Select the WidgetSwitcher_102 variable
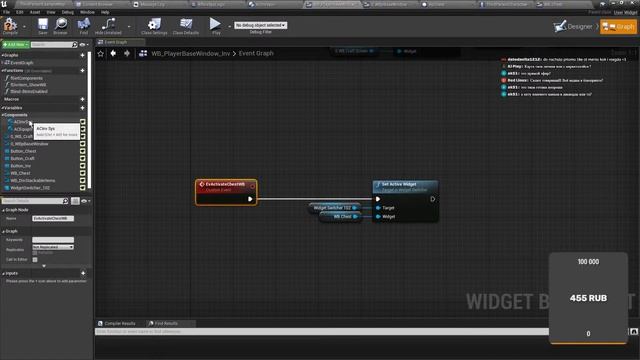Screen dimensions: 640x360 [x=30, y=188]
